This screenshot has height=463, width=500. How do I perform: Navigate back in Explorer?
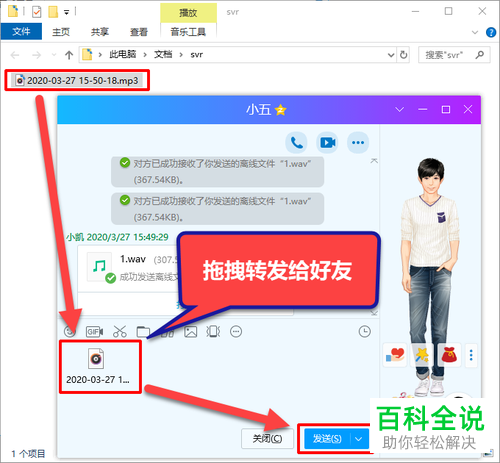tap(15, 55)
